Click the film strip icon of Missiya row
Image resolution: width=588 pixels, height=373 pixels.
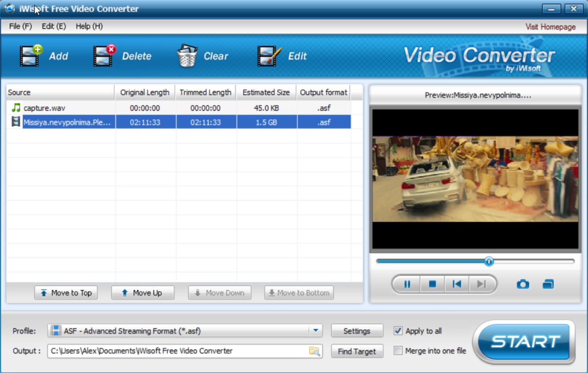[16, 122]
